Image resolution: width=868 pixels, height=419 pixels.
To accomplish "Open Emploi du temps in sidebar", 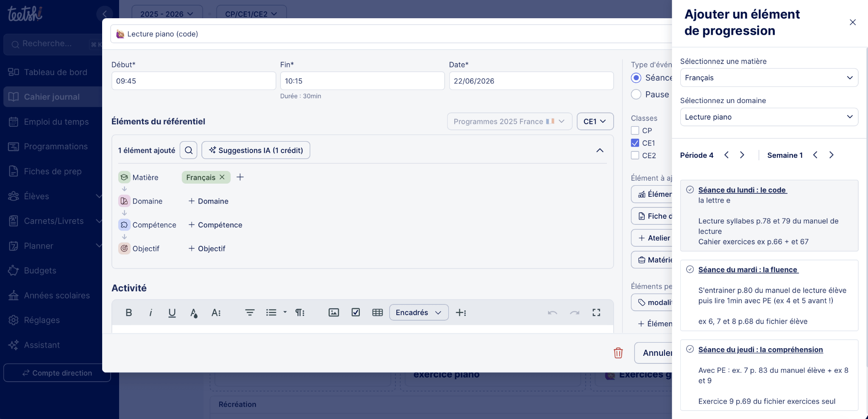I will tap(56, 122).
